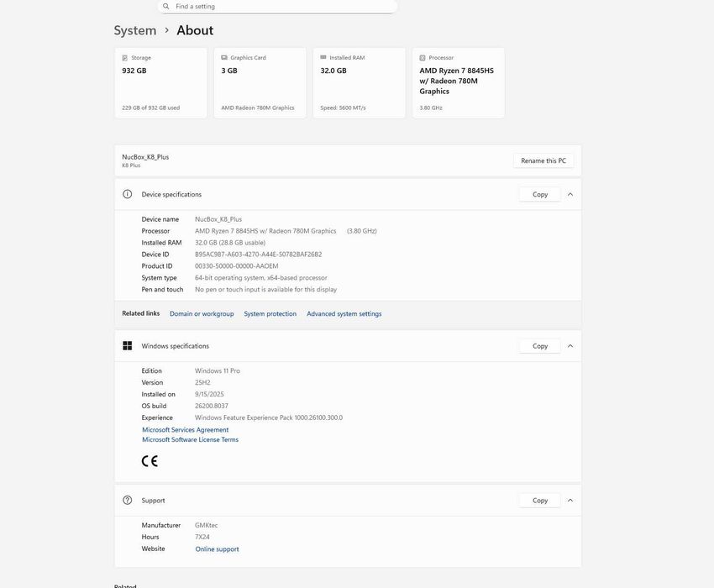This screenshot has width=714, height=588.
Task: Click the Windows logo icon
Action: pos(128,346)
